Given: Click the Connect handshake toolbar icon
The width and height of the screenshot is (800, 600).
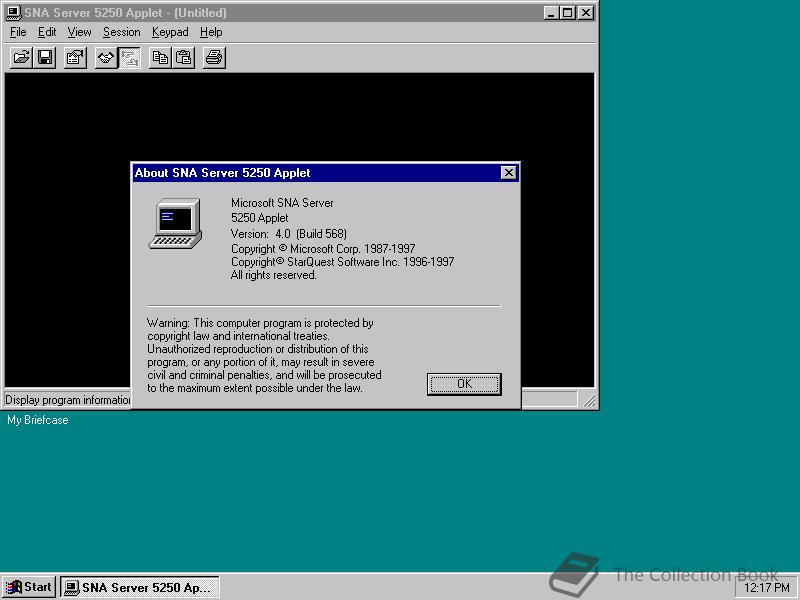Looking at the screenshot, I should [106, 58].
